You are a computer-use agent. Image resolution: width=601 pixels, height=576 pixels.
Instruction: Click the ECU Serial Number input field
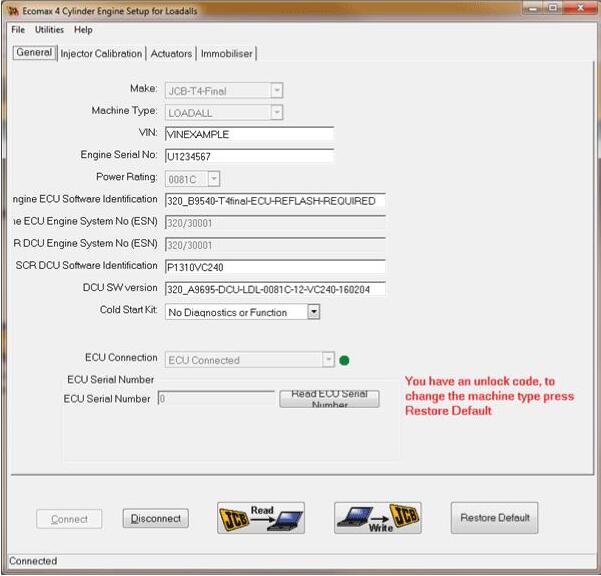(x=216, y=398)
